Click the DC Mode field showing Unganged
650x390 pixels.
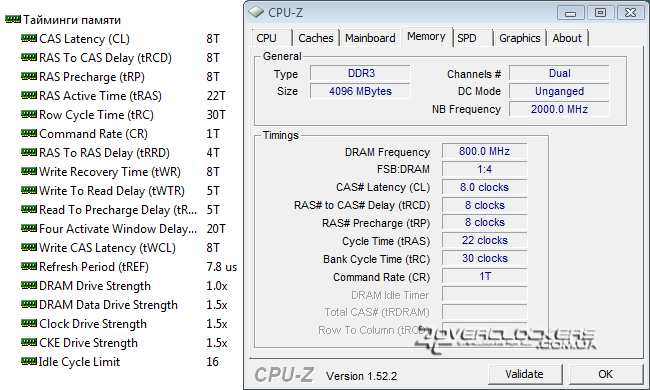[560, 91]
